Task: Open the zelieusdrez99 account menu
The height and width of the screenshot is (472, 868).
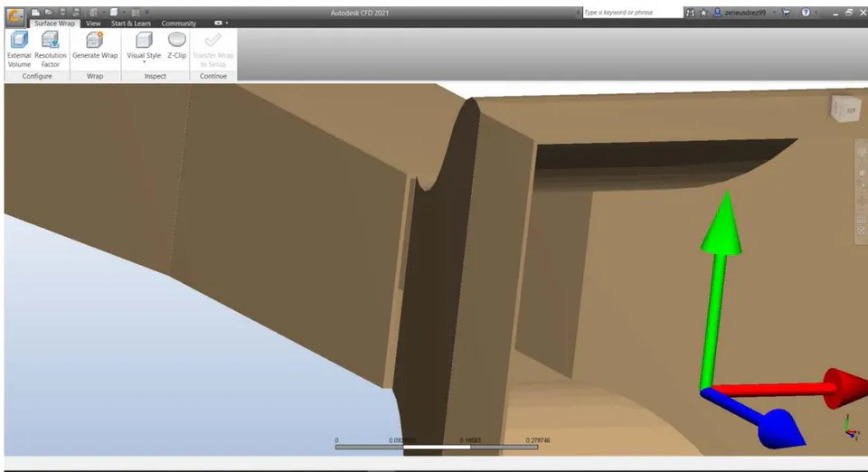Action: coord(743,12)
